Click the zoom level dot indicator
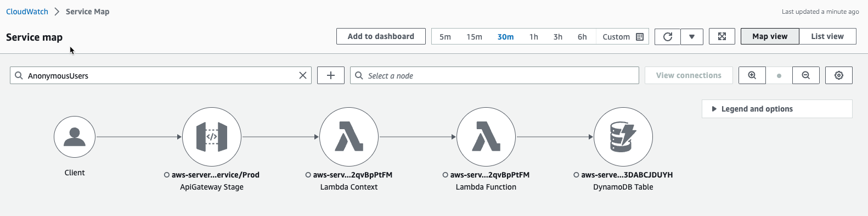The width and height of the screenshot is (868, 216). [779, 76]
